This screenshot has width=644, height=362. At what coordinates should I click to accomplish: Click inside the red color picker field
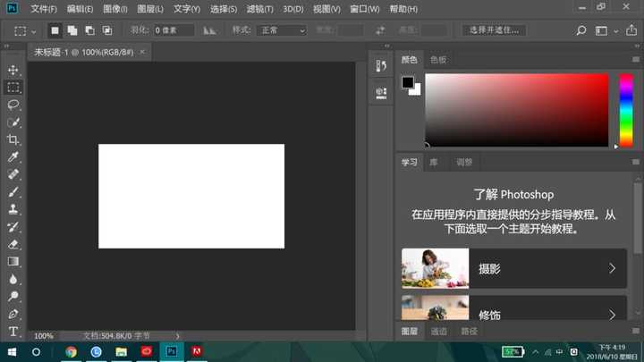pos(517,110)
